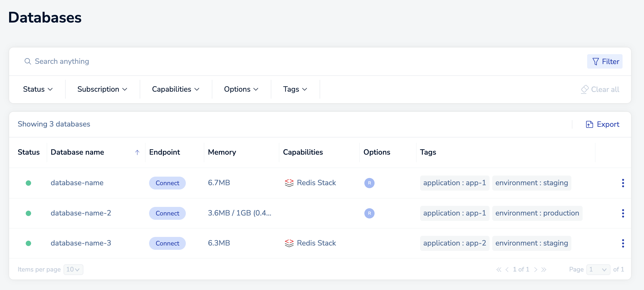Open three-dot menu for database-name-2

click(623, 213)
